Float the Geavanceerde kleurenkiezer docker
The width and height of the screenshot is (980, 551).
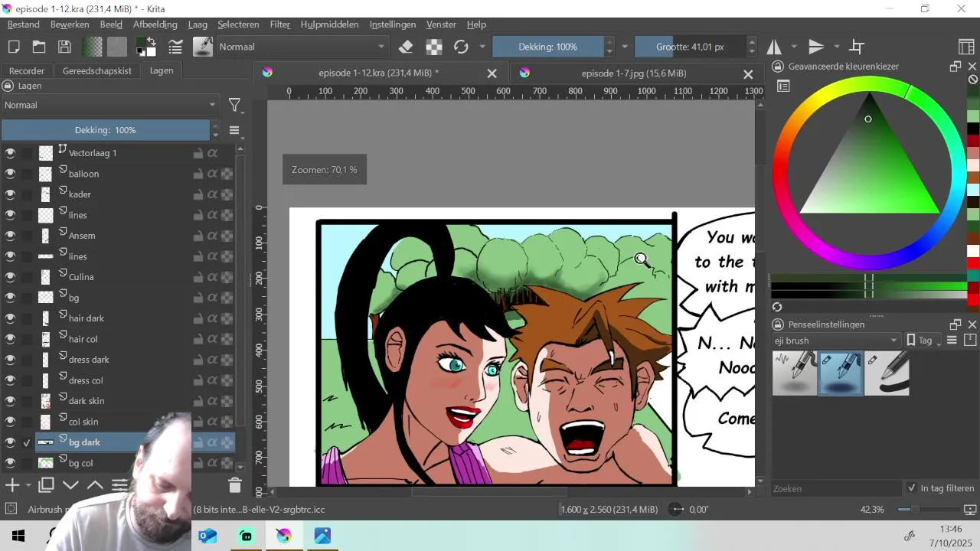(x=955, y=67)
